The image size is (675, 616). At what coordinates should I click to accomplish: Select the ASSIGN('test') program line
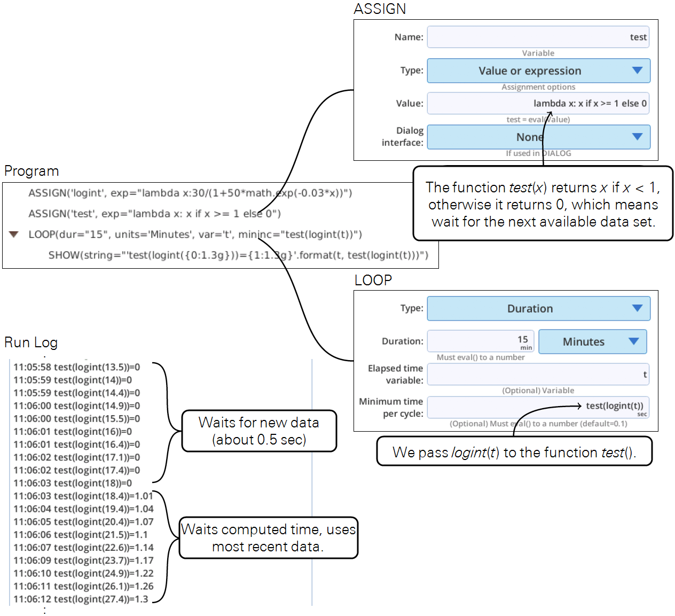[154, 214]
